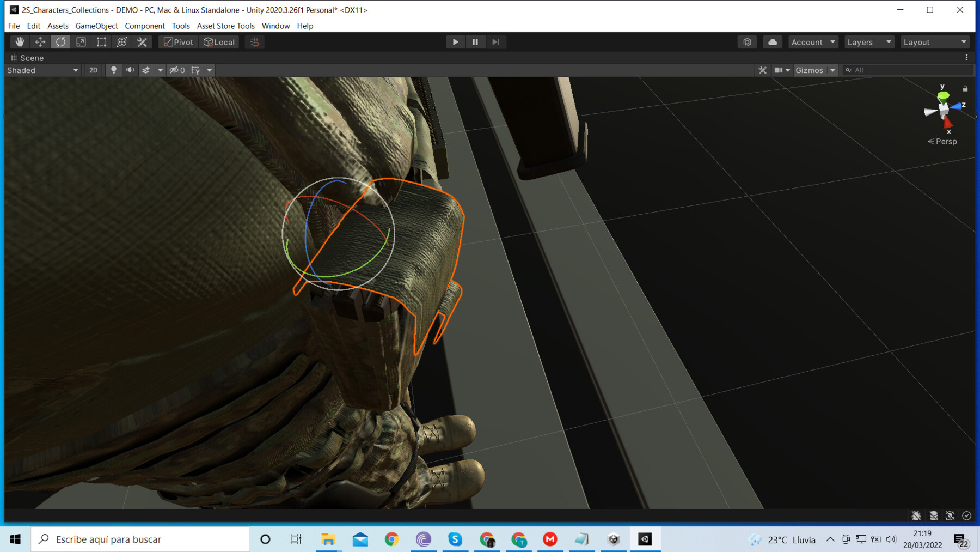The height and width of the screenshot is (552, 980).
Task: Step one frame forward
Action: 495,42
